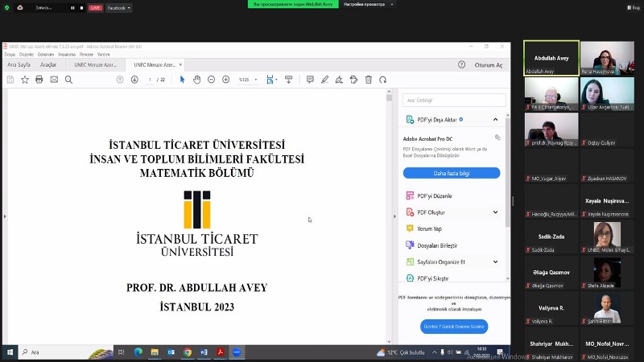The height and width of the screenshot is (362, 644).
Task: Select the arrow Selection tool
Action: (183, 80)
